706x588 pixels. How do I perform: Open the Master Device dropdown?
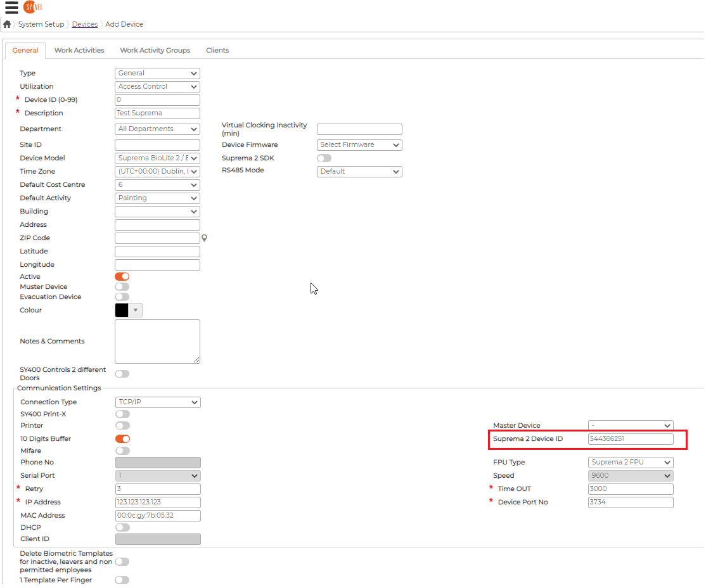click(631, 425)
